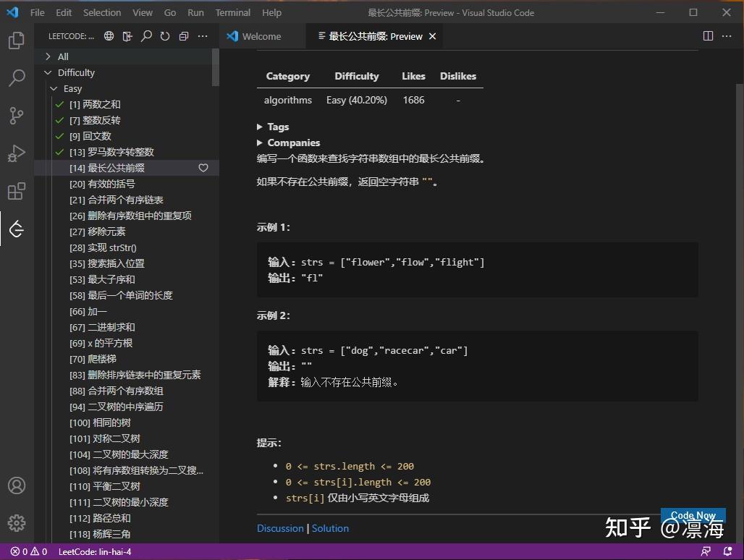
Task: Click LeetCode: lin-hai-4 status bar entry
Action: click(x=95, y=551)
